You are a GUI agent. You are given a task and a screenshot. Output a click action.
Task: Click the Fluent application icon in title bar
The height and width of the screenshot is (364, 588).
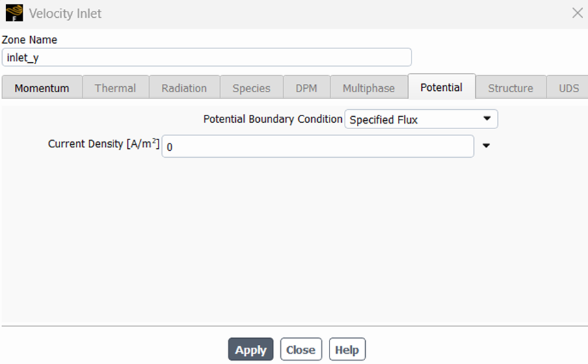(14, 13)
